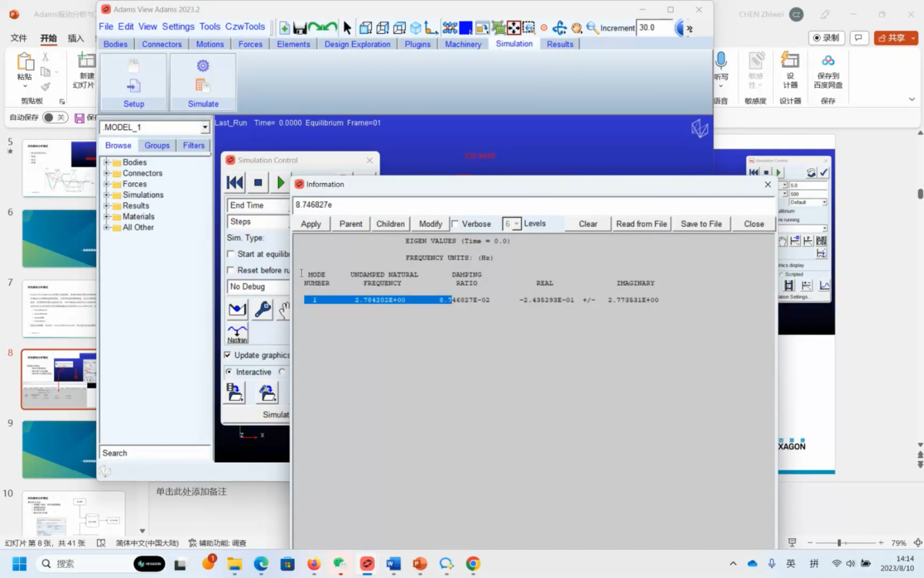Select Scripted radio button in slide preview
The width and height of the screenshot is (924, 578).
coord(782,274)
